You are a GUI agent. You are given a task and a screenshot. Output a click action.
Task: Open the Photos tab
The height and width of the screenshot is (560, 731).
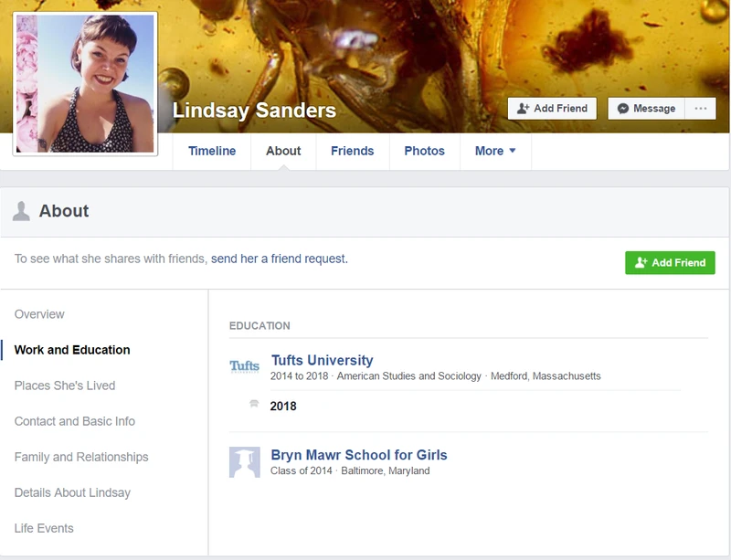click(x=424, y=151)
